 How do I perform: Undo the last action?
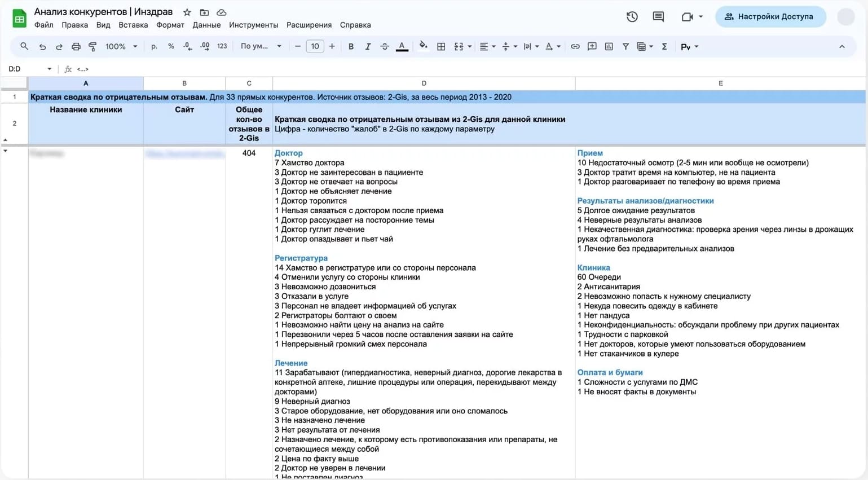(x=42, y=47)
